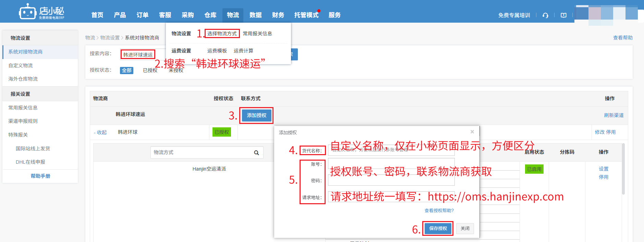Open the 客服 menu
This screenshot has width=644, height=242.
(165, 15)
